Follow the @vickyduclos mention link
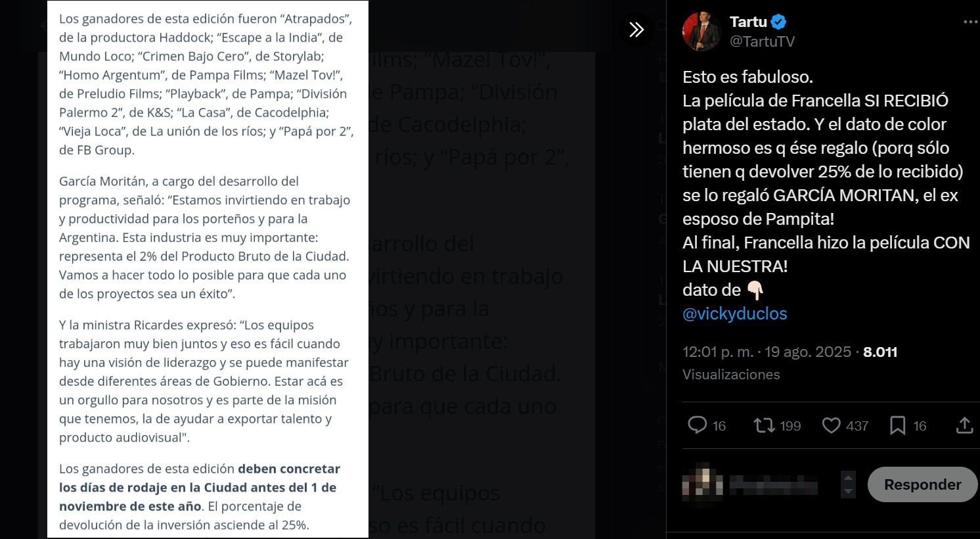980x539 pixels. coord(734,314)
